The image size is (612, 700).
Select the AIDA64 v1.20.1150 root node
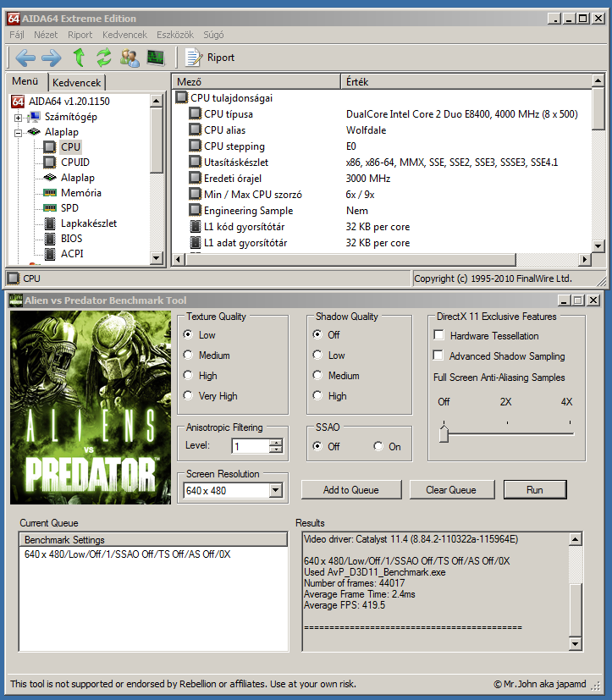point(69,102)
